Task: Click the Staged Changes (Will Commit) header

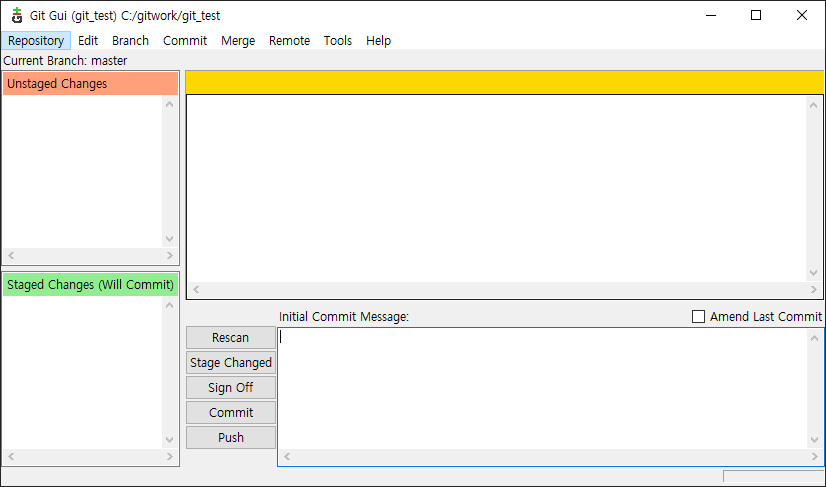Action: [91, 285]
